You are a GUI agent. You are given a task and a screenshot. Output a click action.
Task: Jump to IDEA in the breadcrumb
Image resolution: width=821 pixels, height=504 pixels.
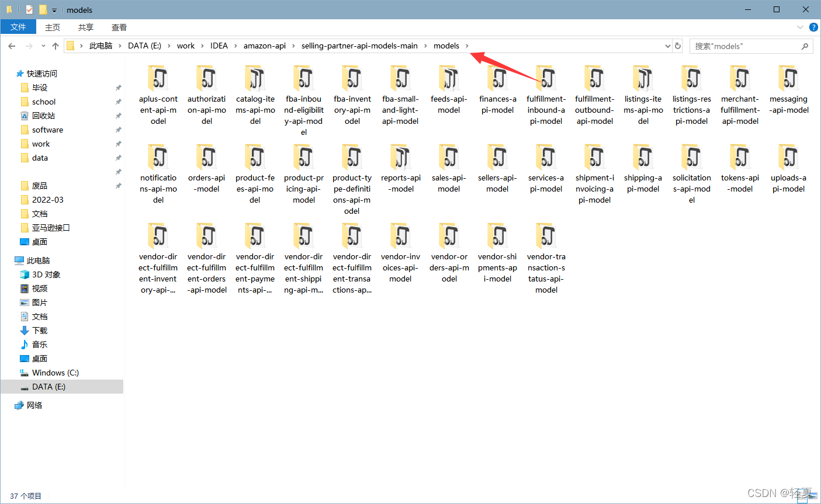click(219, 46)
